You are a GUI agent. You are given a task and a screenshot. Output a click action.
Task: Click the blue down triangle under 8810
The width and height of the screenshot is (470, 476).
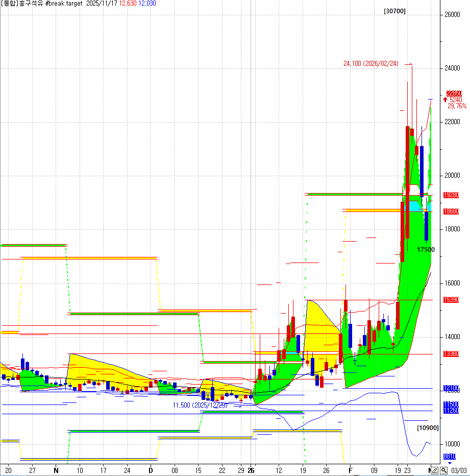point(450,463)
